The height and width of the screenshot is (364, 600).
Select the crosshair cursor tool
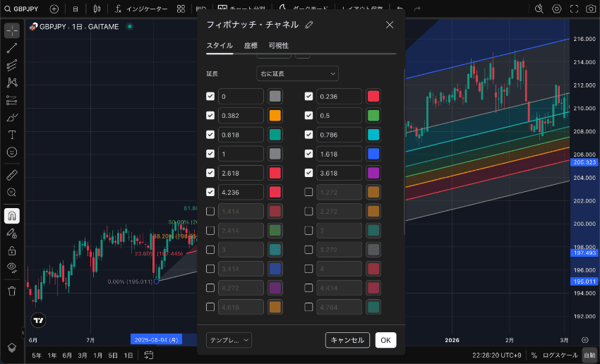(x=12, y=30)
